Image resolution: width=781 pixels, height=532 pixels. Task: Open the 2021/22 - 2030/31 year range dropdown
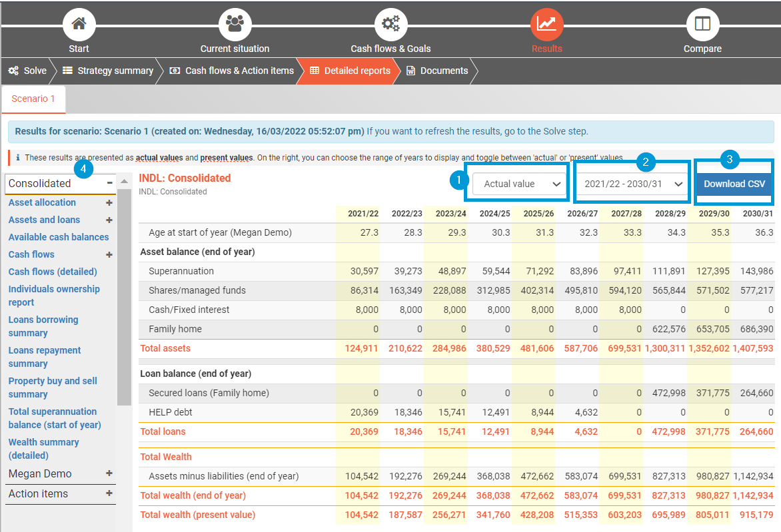(632, 184)
